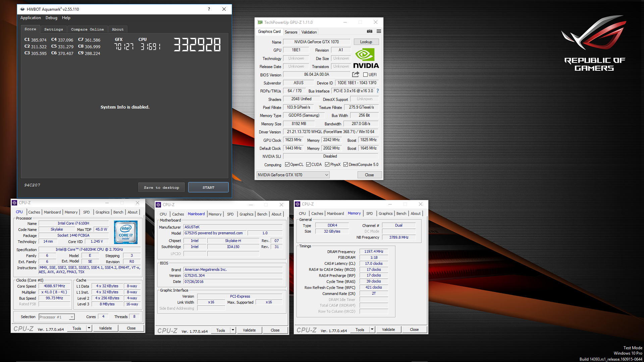
Task: Click Validate in CPU-Z Memory window
Action: pos(388,329)
